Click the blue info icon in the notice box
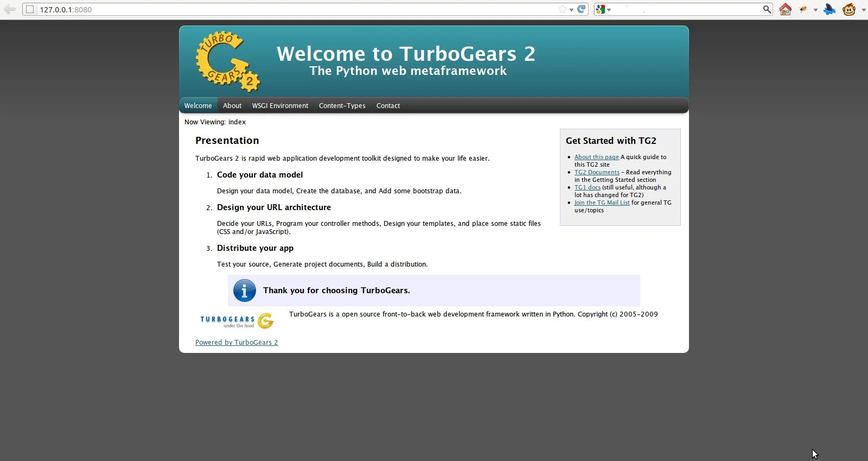This screenshot has width=868, height=461. (x=245, y=291)
